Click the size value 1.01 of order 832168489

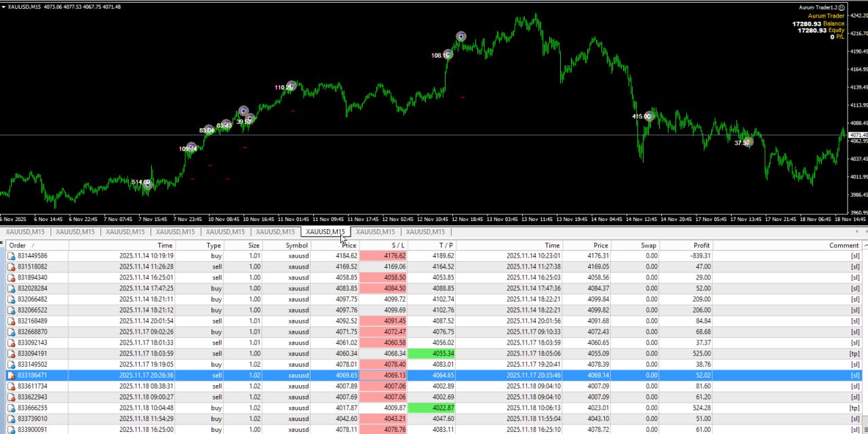click(254, 321)
